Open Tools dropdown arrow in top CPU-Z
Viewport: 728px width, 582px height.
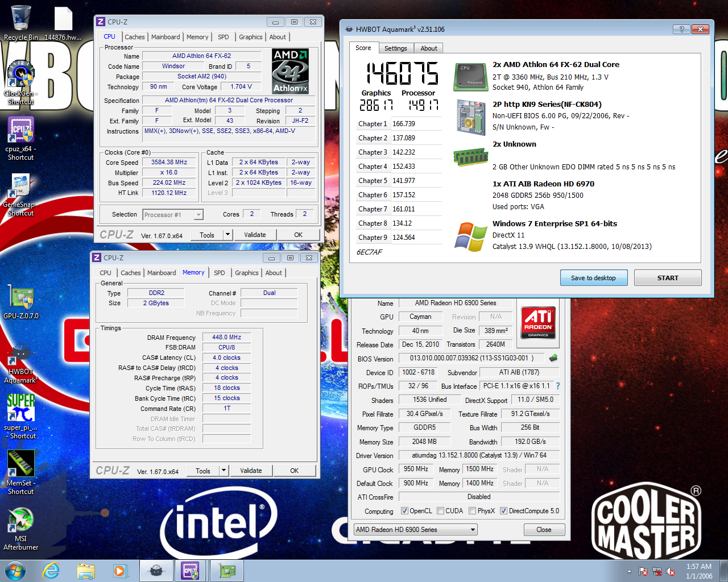(227, 235)
